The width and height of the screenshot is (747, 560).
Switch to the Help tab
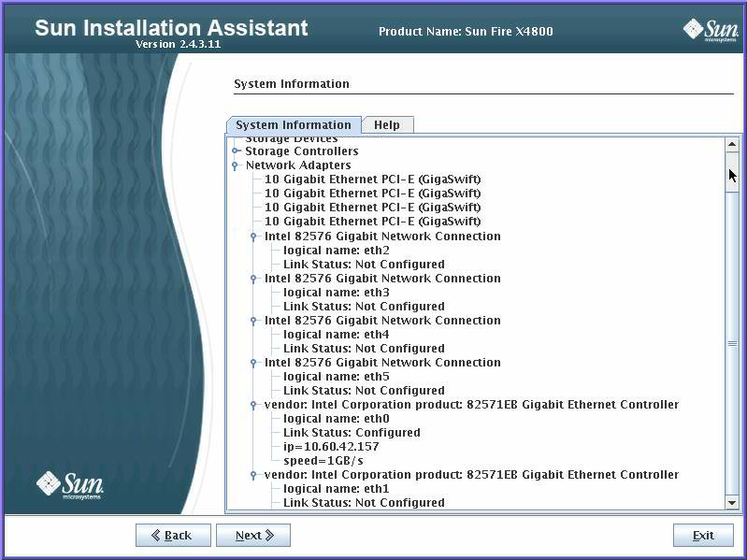[x=387, y=124]
